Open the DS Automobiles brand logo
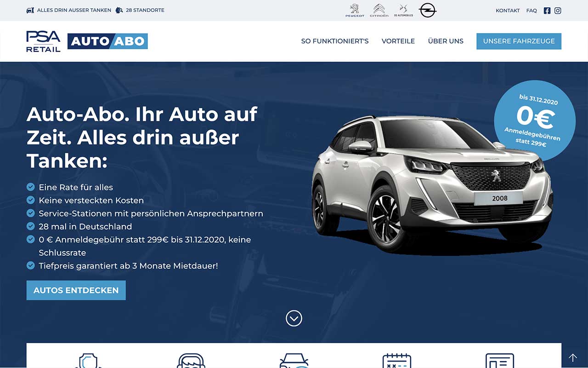This screenshot has width=588, height=368. (x=403, y=9)
